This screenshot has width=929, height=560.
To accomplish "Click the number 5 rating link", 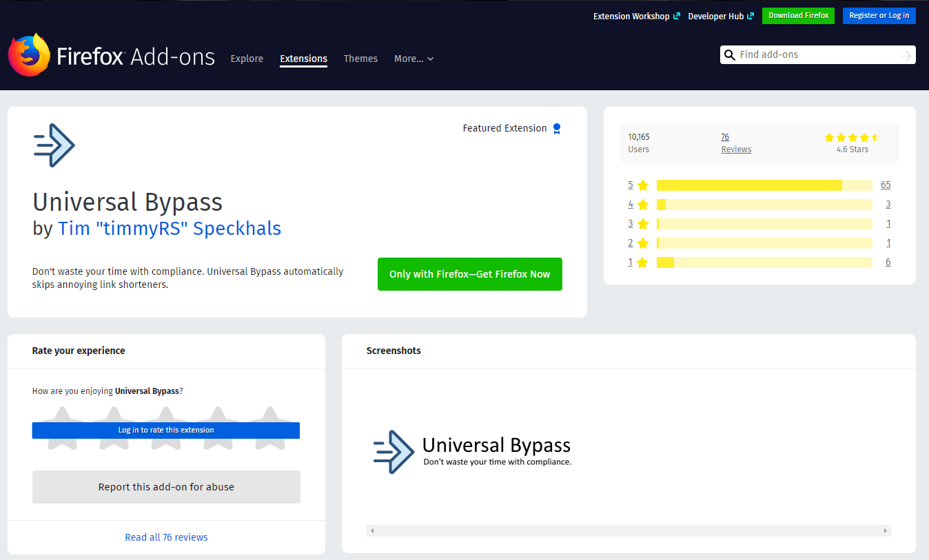I will pos(631,185).
